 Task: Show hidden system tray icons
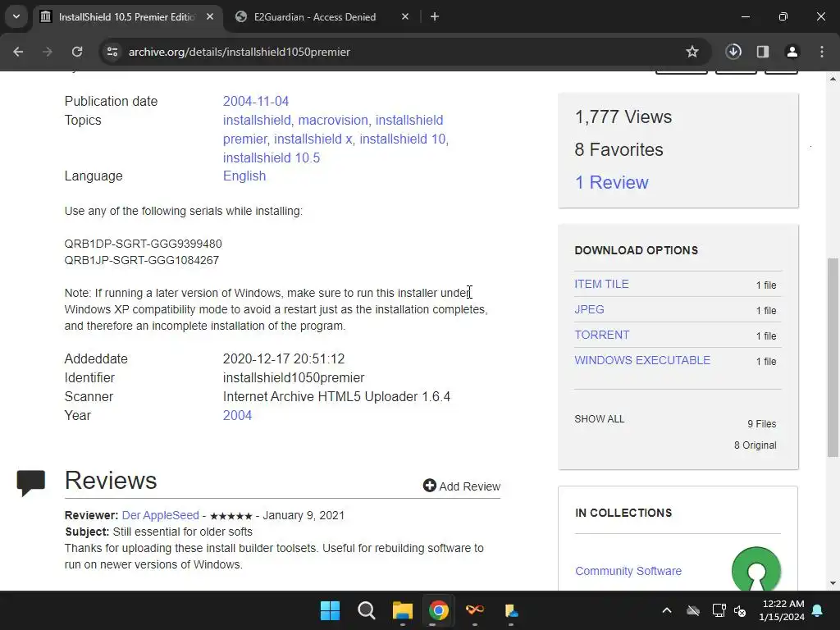coord(667,610)
